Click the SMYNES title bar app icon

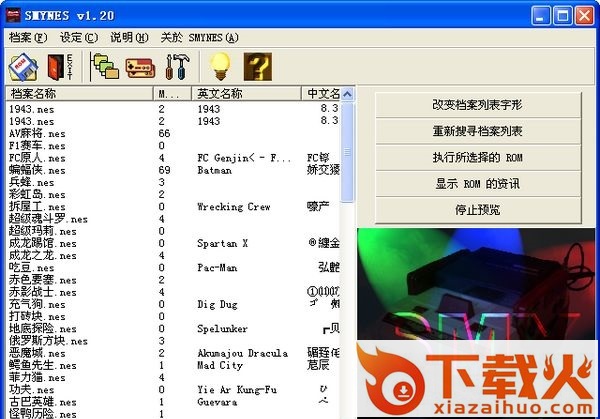tap(13, 15)
